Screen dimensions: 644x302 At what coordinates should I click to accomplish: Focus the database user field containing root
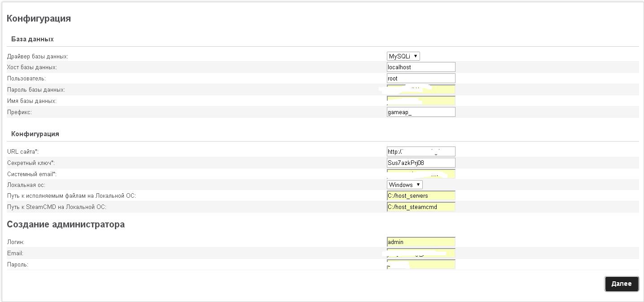[421, 78]
